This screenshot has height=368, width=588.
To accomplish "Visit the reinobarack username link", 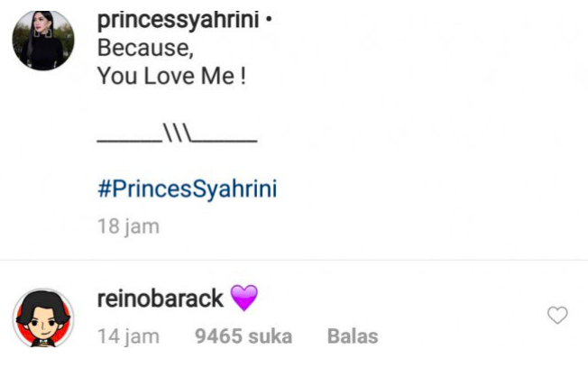I will pyautogui.click(x=161, y=299).
